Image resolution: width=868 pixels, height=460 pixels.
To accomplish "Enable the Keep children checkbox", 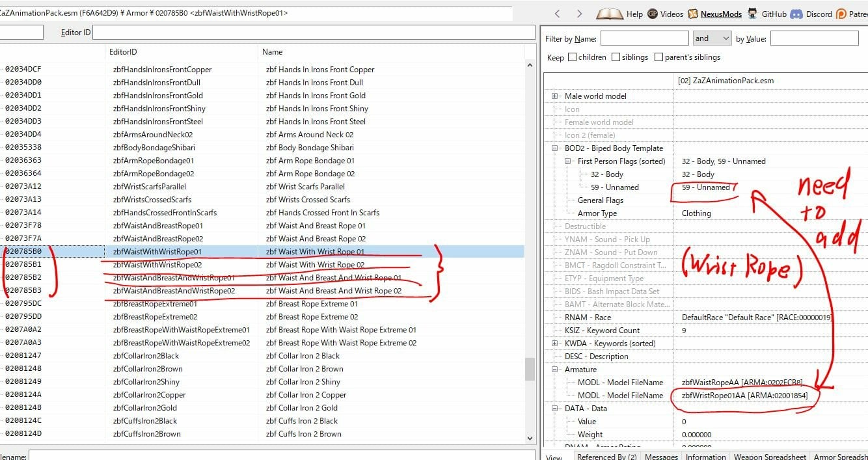I will tap(572, 57).
